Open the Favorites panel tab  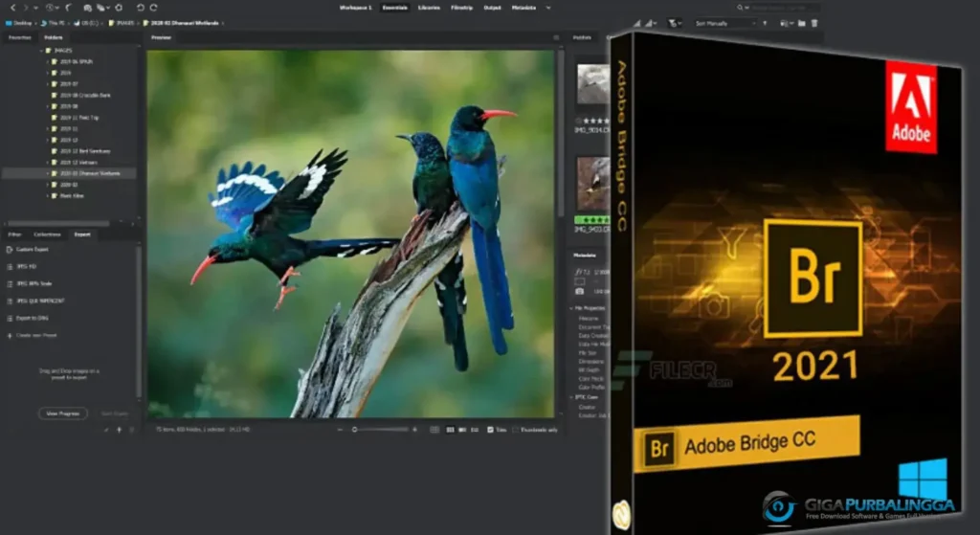tap(19, 37)
